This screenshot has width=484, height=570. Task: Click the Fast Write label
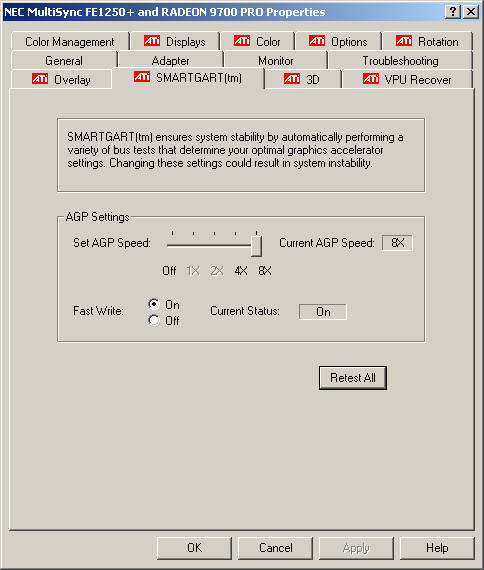98,311
